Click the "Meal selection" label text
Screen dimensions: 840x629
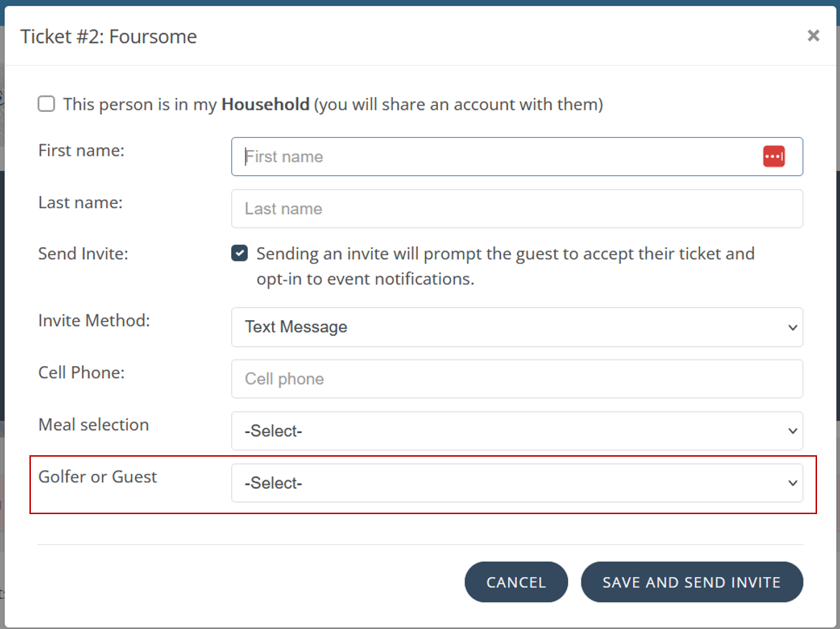93,425
